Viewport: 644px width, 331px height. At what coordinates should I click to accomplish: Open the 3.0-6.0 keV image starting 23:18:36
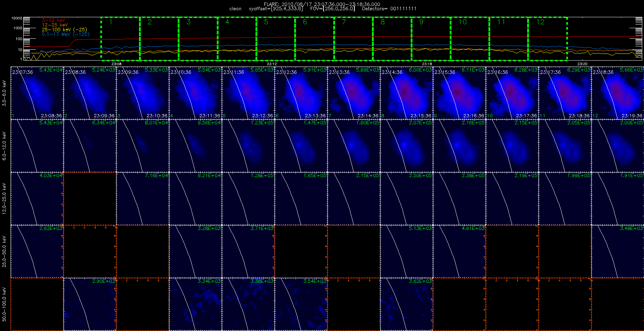(618, 93)
